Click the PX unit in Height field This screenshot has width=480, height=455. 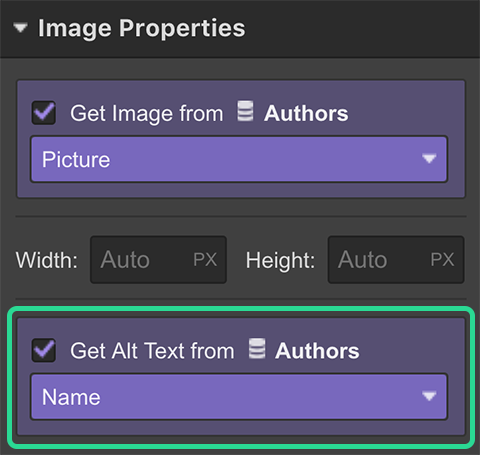[442, 259]
